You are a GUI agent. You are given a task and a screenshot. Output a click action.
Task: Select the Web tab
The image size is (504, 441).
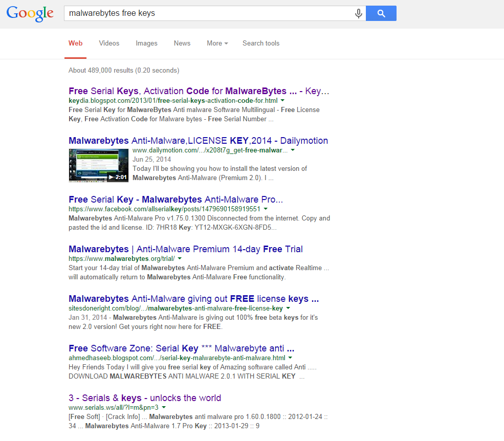click(76, 43)
